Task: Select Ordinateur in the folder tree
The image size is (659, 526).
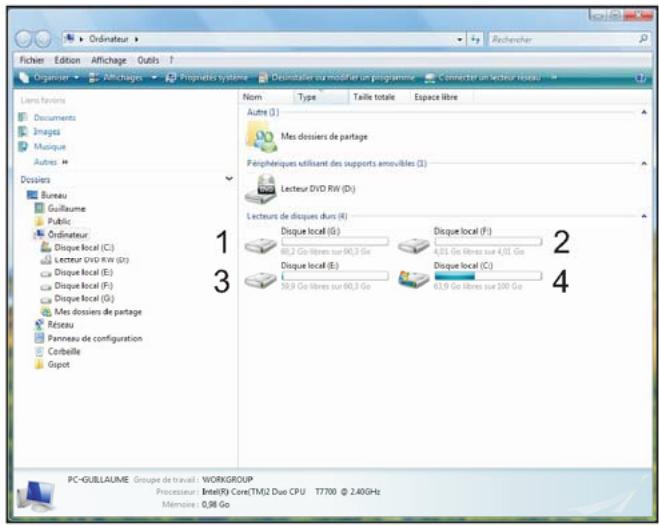Action: pyautogui.click(x=68, y=235)
